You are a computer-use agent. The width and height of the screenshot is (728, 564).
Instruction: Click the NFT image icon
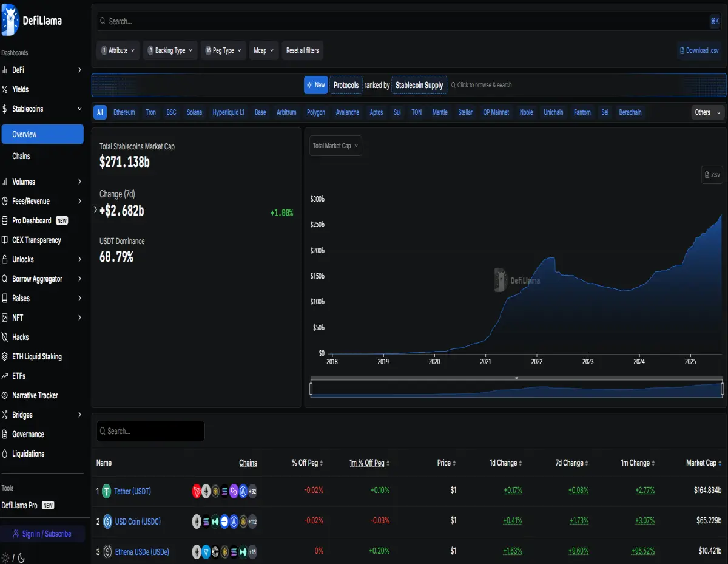(5, 318)
